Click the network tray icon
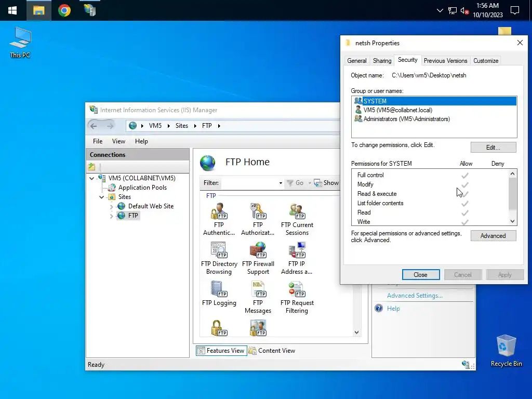Image resolution: width=532 pixels, height=399 pixels. [453, 11]
